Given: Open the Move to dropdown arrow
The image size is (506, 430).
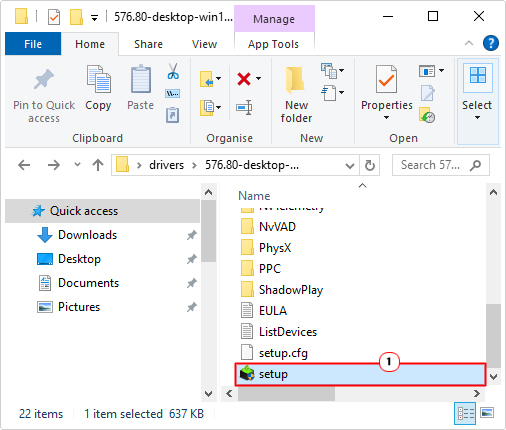Looking at the screenshot, I should (219, 78).
